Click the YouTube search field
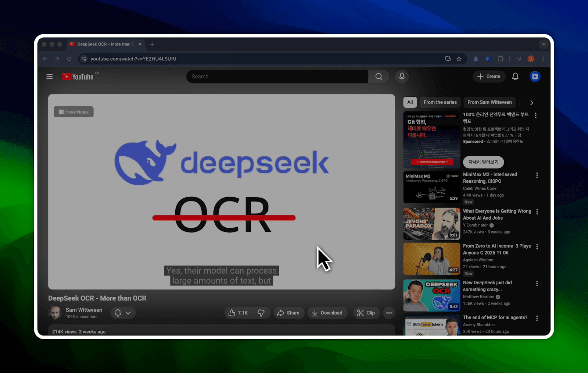This screenshot has width=588, height=373. pyautogui.click(x=277, y=77)
